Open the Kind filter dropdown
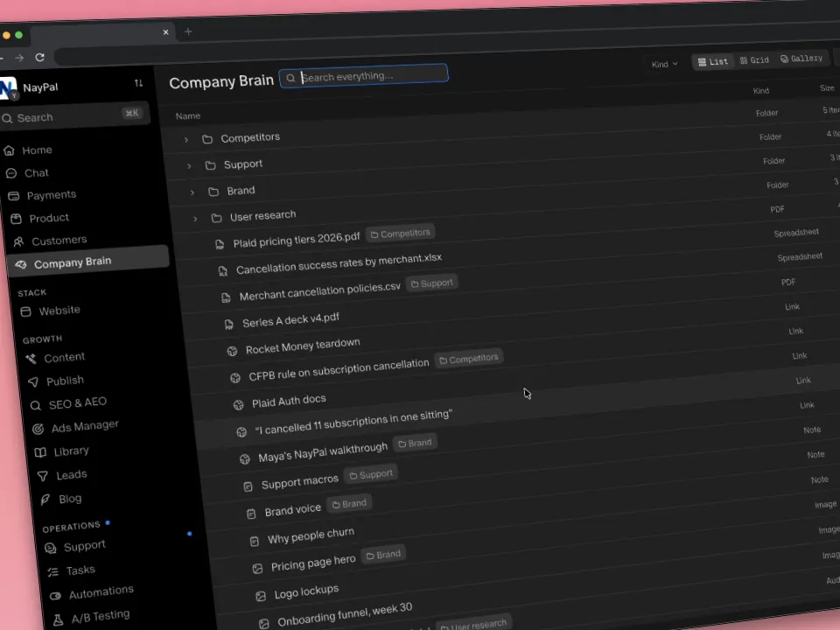840x630 pixels. (x=664, y=64)
